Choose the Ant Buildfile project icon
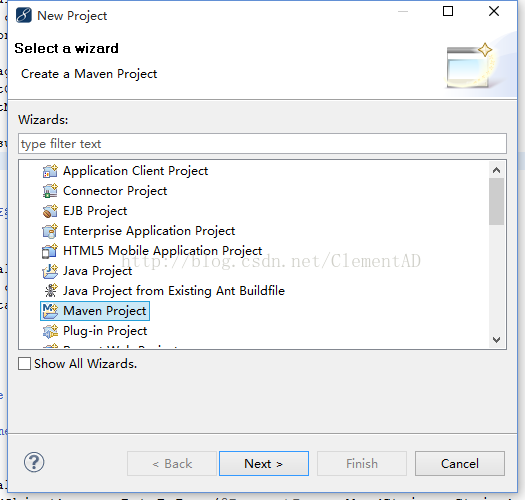Image resolution: width=525 pixels, height=500 pixels. pyautogui.click(x=51, y=291)
